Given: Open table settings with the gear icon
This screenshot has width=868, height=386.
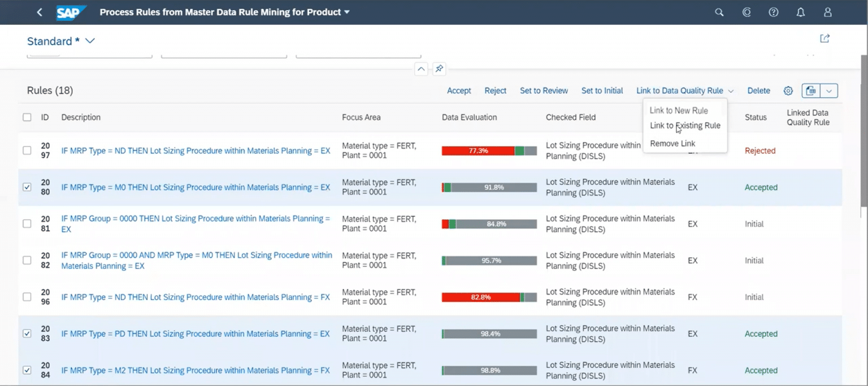Looking at the screenshot, I should pos(788,90).
